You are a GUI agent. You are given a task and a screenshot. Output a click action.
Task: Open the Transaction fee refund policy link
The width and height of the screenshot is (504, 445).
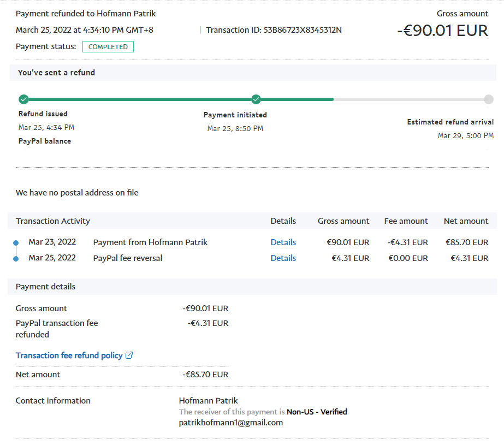click(x=69, y=355)
